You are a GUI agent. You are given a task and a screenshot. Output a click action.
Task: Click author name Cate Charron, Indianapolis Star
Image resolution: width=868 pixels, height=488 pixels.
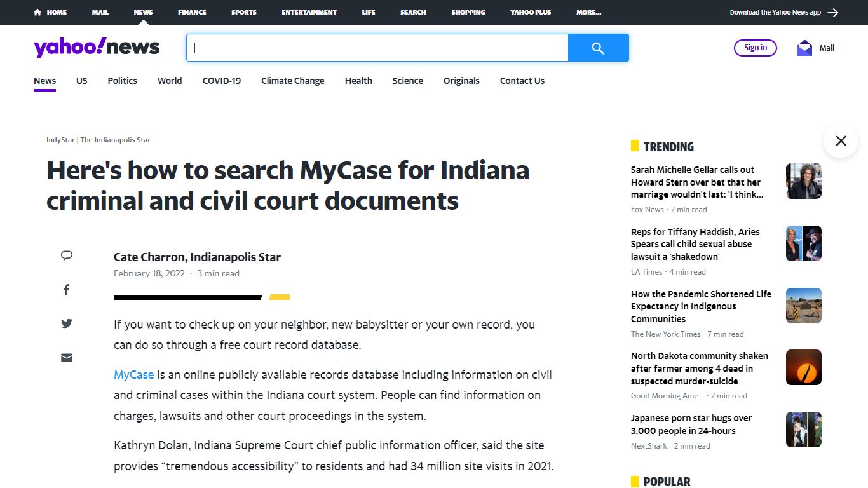(197, 257)
